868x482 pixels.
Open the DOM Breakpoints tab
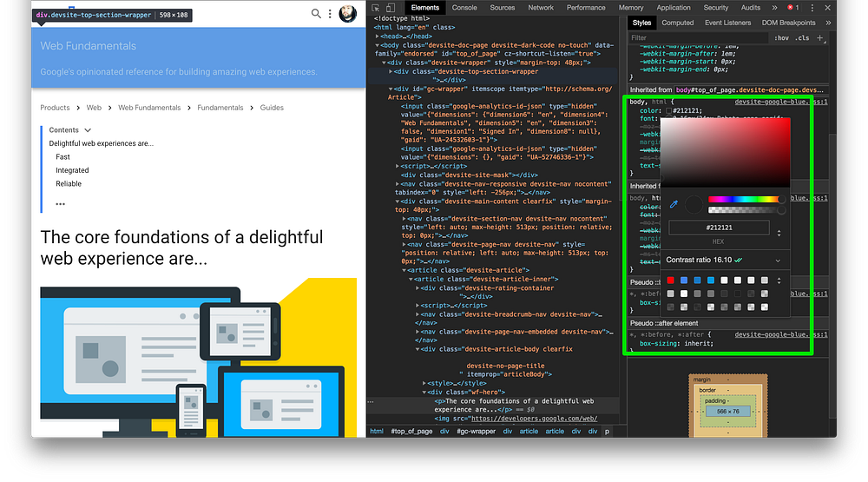tap(788, 23)
